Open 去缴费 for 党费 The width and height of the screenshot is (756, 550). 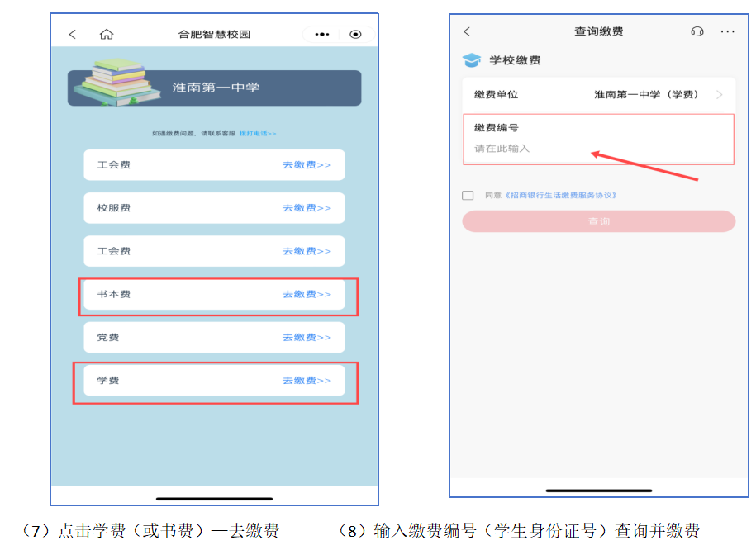[x=307, y=338]
